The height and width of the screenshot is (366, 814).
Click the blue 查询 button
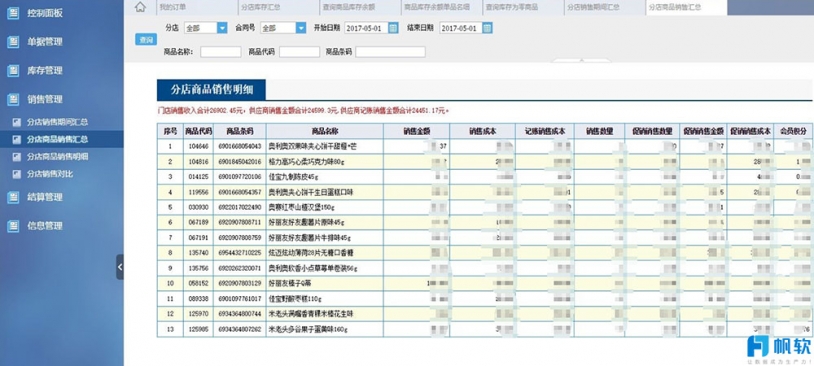(x=146, y=39)
